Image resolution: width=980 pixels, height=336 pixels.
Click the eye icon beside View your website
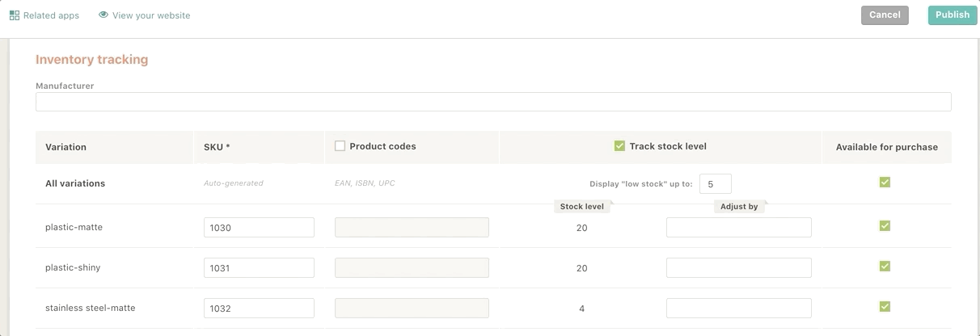coord(103,15)
